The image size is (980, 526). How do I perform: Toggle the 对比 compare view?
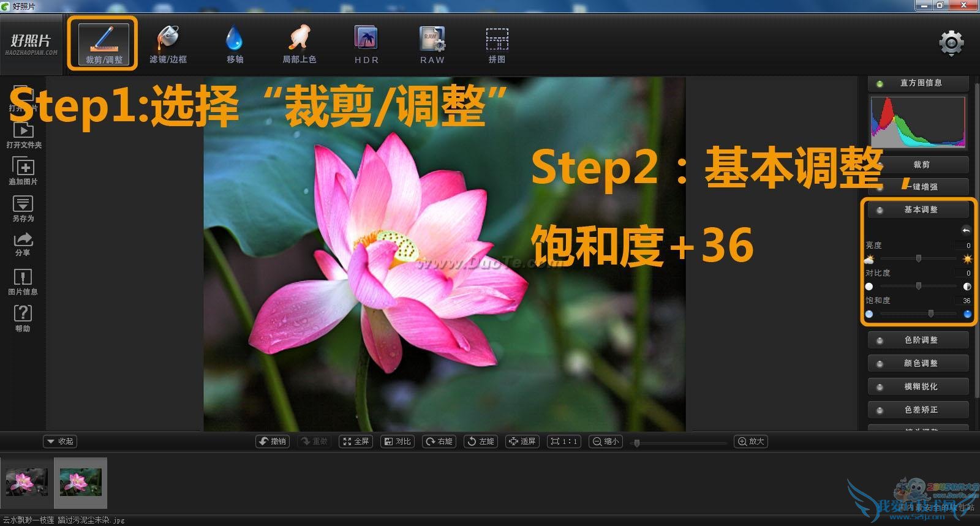[x=398, y=441]
